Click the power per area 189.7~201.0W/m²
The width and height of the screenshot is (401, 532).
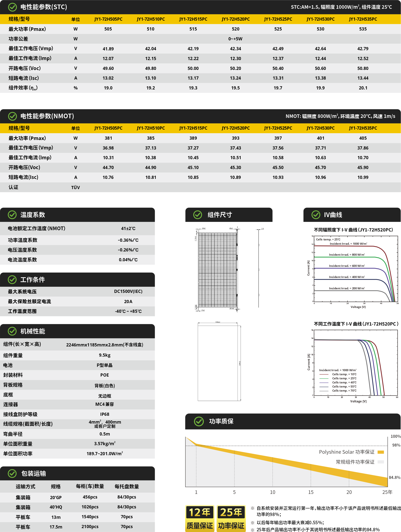[105, 454]
